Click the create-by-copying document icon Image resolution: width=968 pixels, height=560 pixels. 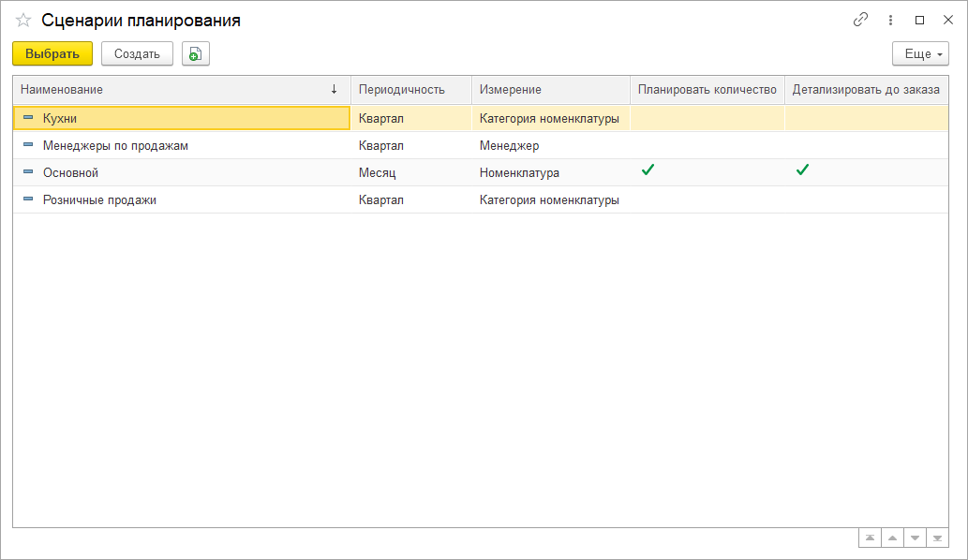195,54
